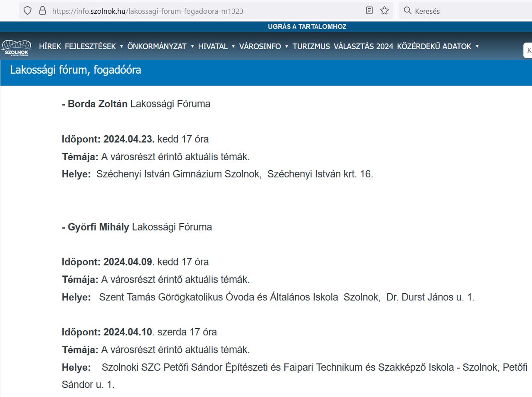532x397 pixels.
Task: Go to VÁLASZTÁS 2024 menu item
Action: [363, 47]
